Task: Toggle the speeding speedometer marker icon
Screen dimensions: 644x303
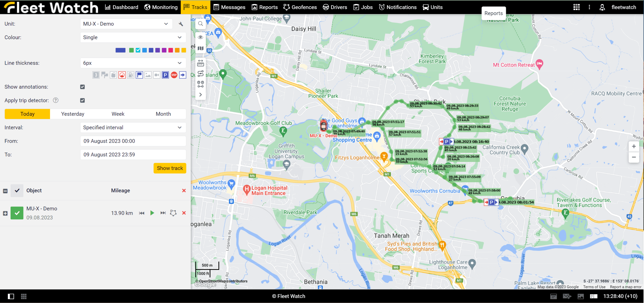Action: point(122,75)
